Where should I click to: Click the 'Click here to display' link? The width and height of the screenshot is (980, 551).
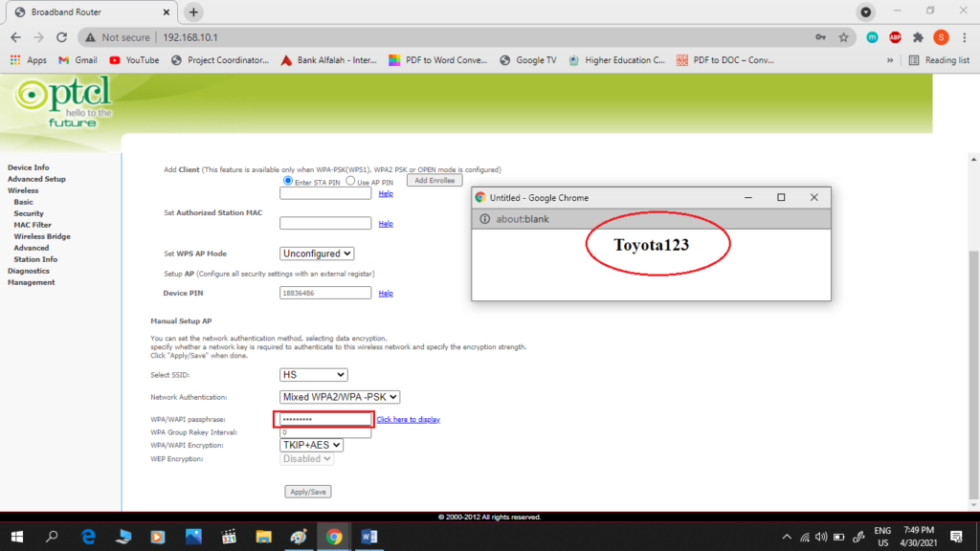[408, 419]
